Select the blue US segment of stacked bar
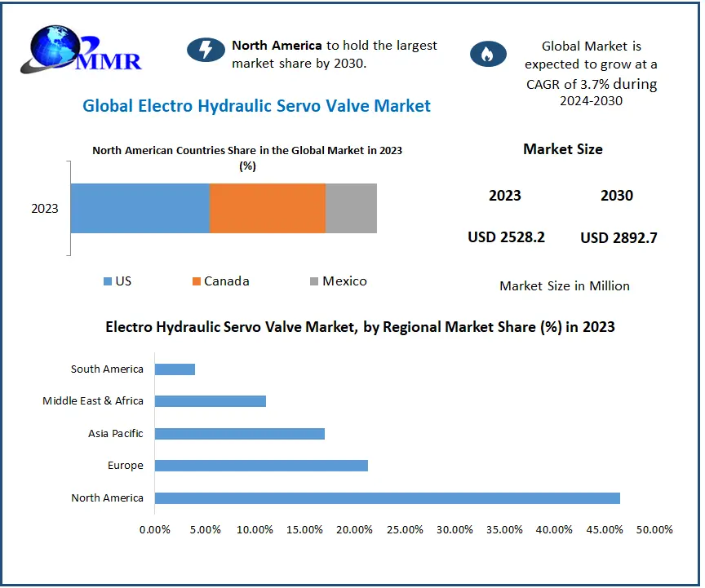Viewport: 705px width, 588px height. [x=140, y=208]
